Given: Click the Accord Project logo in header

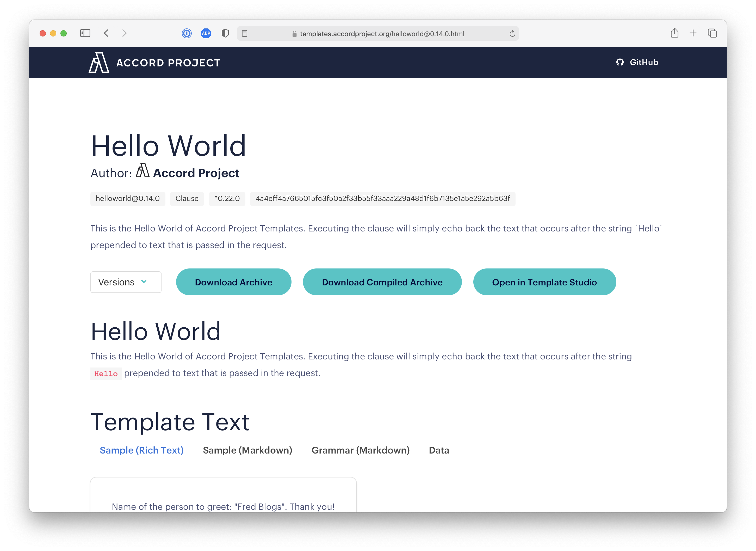Looking at the screenshot, I should [x=99, y=62].
